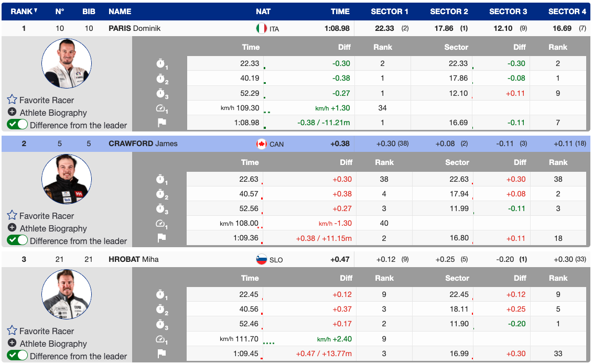Click the Favorite Racer star for Dominik Paris

point(12,100)
